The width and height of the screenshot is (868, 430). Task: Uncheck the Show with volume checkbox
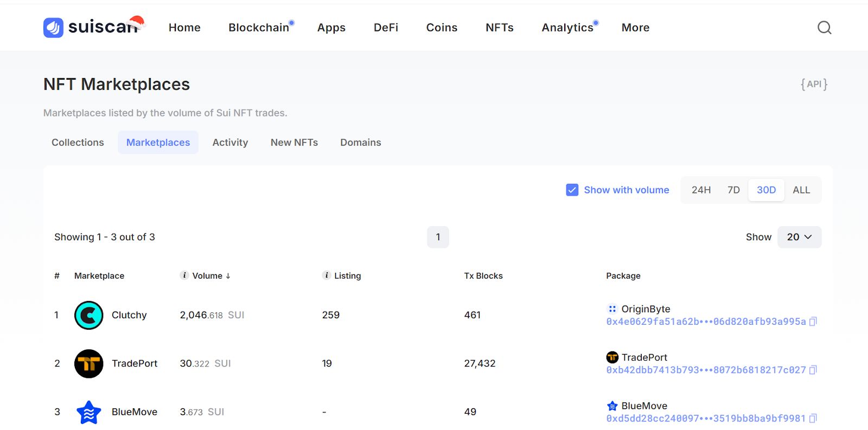(572, 190)
